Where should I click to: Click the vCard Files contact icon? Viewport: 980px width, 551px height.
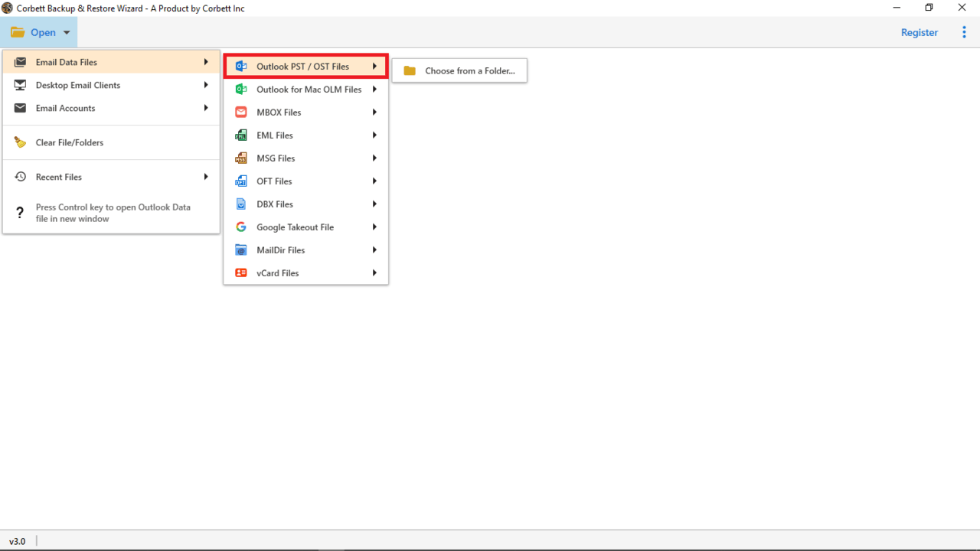pos(241,273)
